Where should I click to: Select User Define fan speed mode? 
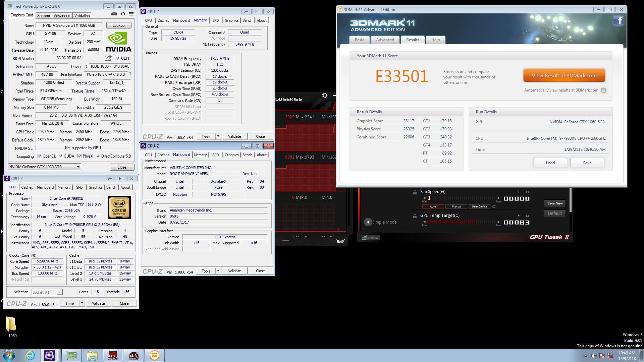click(480, 206)
